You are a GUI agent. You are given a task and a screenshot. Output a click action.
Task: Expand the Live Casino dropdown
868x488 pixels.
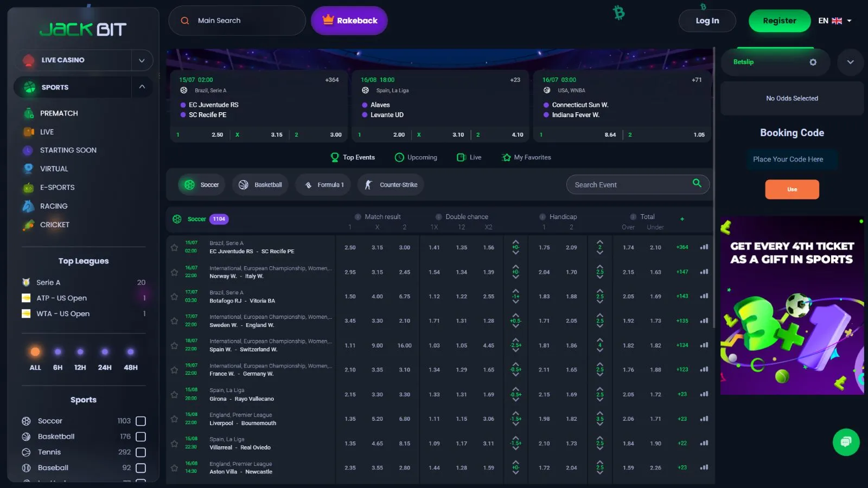point(142,60)
